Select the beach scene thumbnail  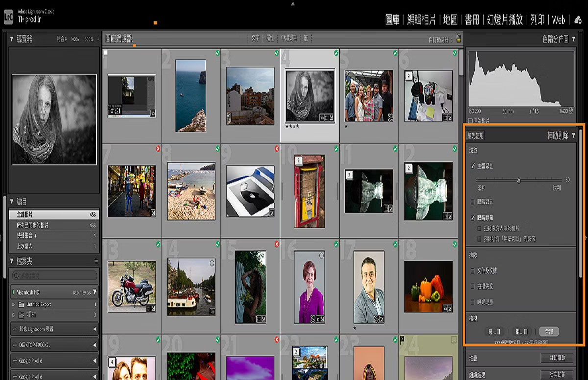[x=191, y=191]
